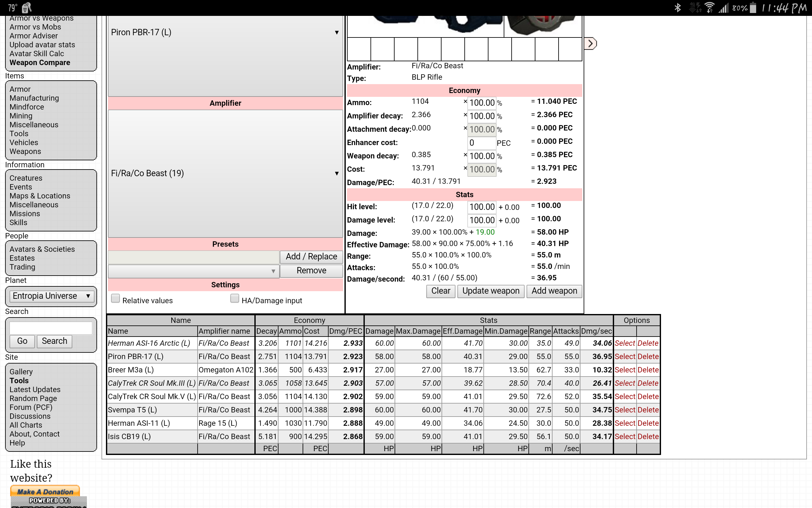The image size is (812, 508).
Task: Sort table by Eff.Damage column header
Action: [462, 331]
